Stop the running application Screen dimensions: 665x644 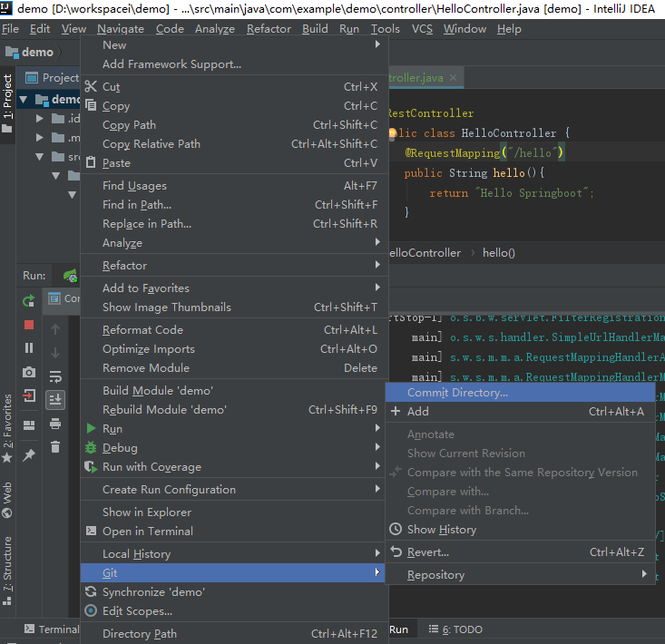pyautogui.click(x=29, y=325)
